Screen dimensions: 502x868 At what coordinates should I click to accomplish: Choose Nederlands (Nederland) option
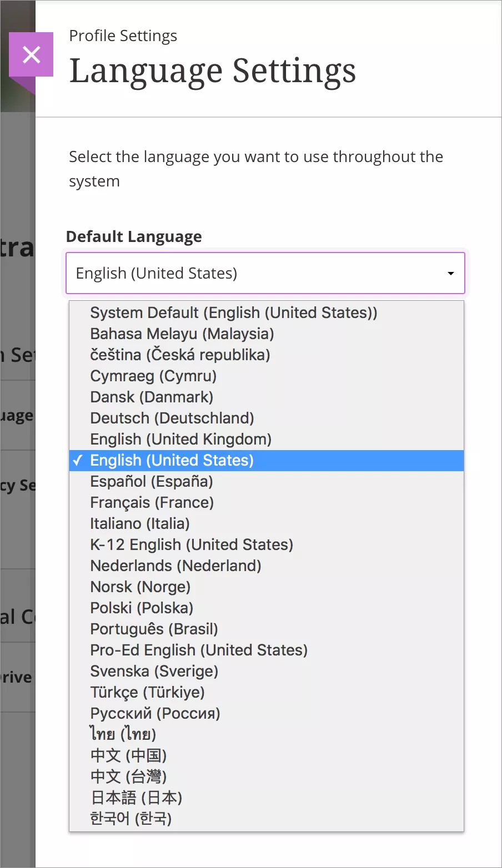pyautogui.click(x=175, y=566)
